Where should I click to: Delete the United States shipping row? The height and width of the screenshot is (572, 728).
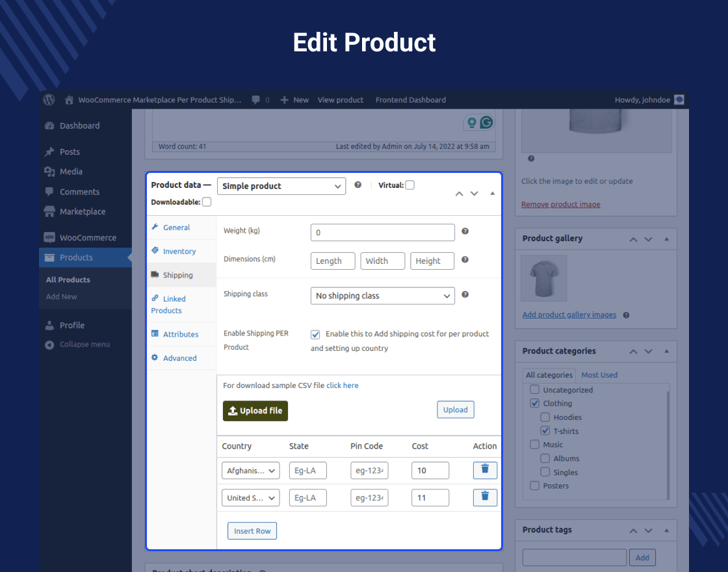pyautogui.click(x=485, y=497)
